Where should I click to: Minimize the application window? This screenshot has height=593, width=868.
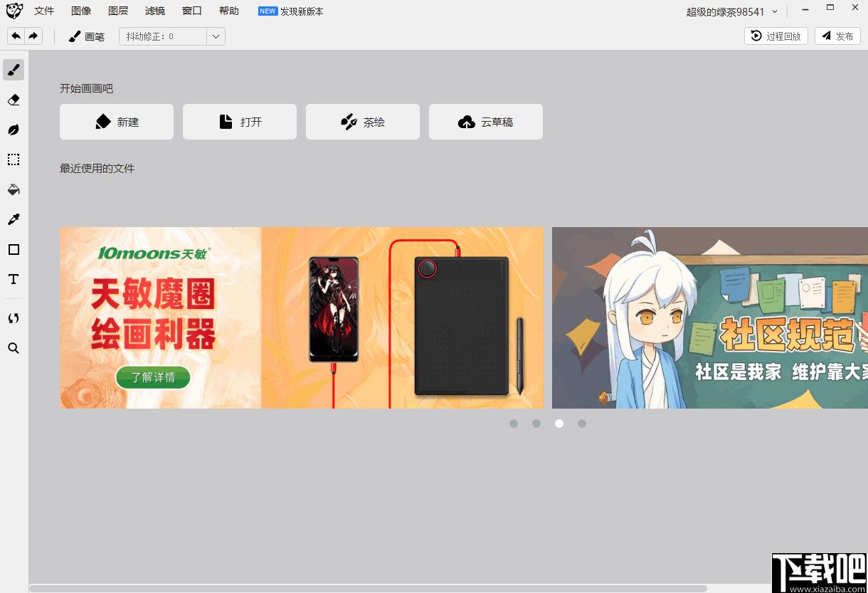coord(805,9)
